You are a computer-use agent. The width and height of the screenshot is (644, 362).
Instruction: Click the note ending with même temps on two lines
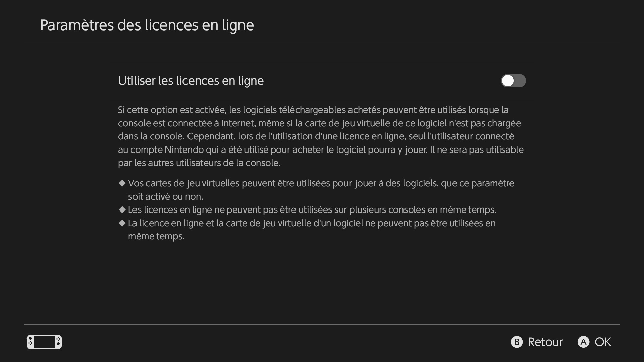pyautogui.click(x=312, y=230)
